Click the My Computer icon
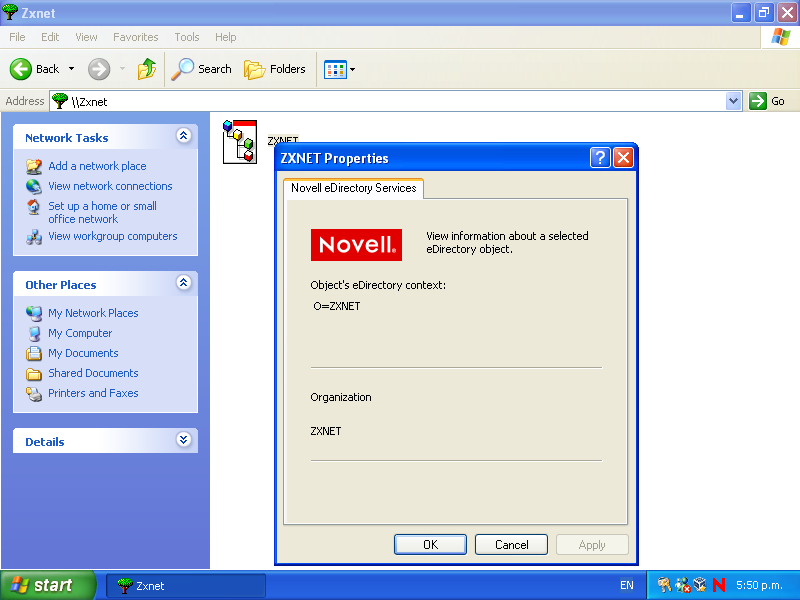Screen dimensions: 800x600 click(x=34, y=333)
